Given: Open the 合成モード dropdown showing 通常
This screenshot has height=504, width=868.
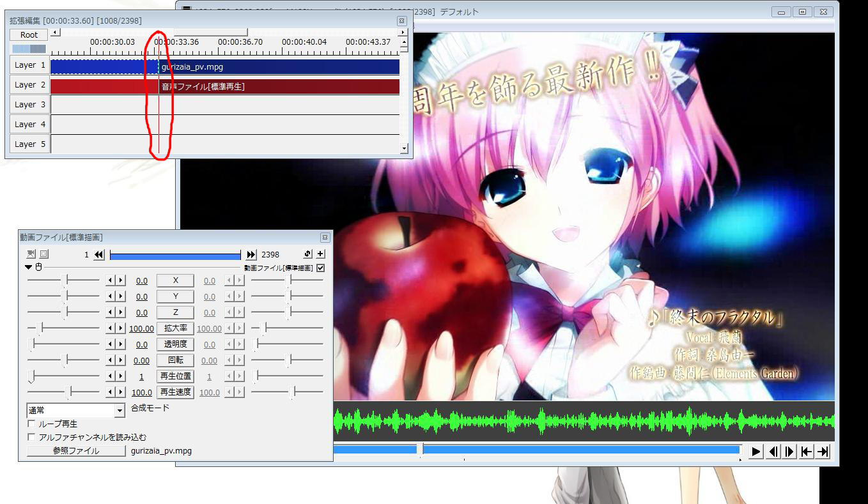Looking at the screenshot, I should tap(75, 411).
